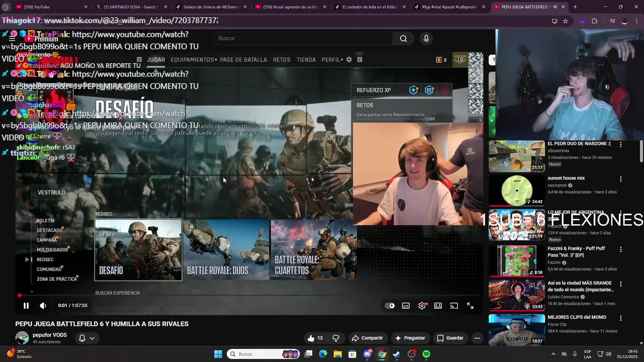Open browser media controls icon
Viewport: 644px width, 362px height.
click(x=612, y=21)
